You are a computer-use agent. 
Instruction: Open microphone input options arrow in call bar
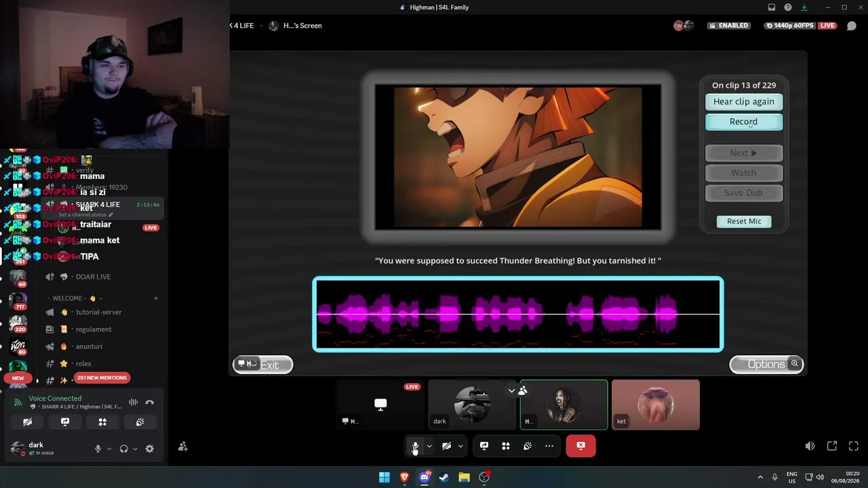click(x=429, y=446)
